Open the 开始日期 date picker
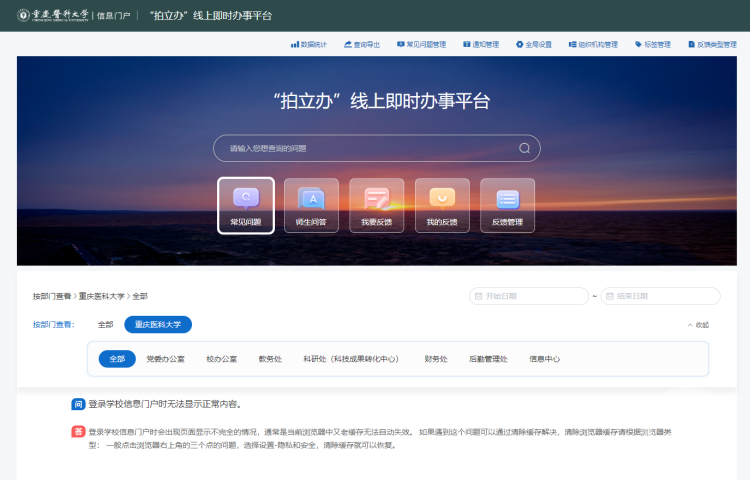The image size is (750, 480). [529, 296]
